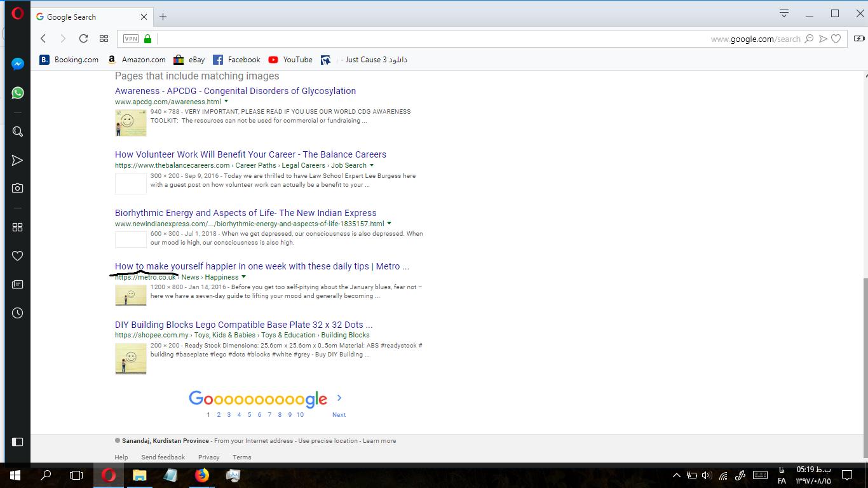Open the location Learn more link

click(x=379, y=441)
